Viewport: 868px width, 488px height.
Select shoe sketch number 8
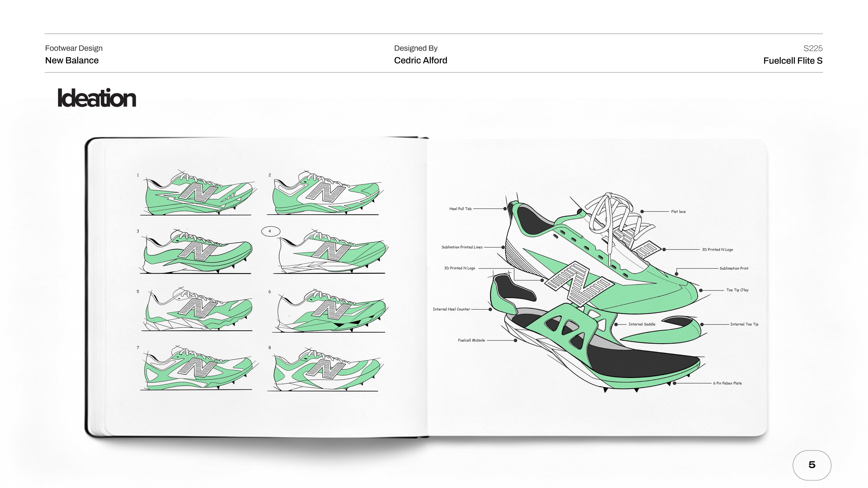tap(326, 370)
